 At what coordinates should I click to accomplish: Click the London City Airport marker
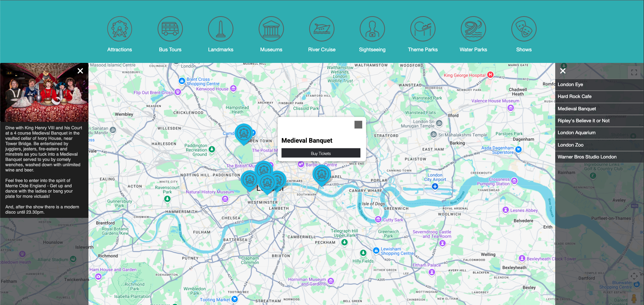(x=435, y=186)
